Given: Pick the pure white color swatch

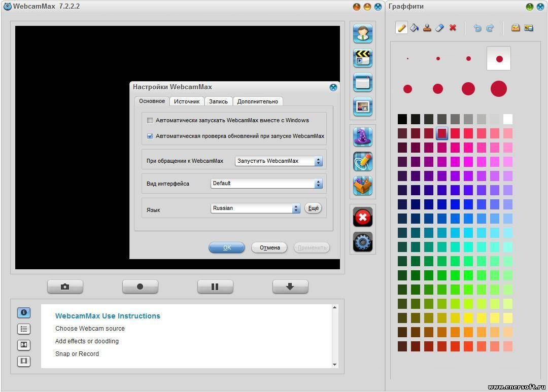Looking at the screenshot, I should coord(508,119).
